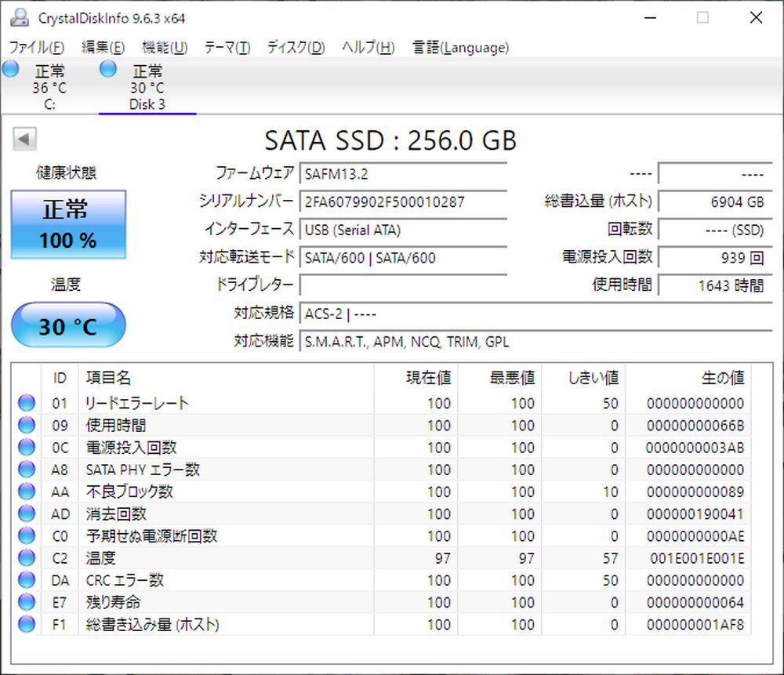
Task: Open the ディスク menu
Action: coord(296,47)
